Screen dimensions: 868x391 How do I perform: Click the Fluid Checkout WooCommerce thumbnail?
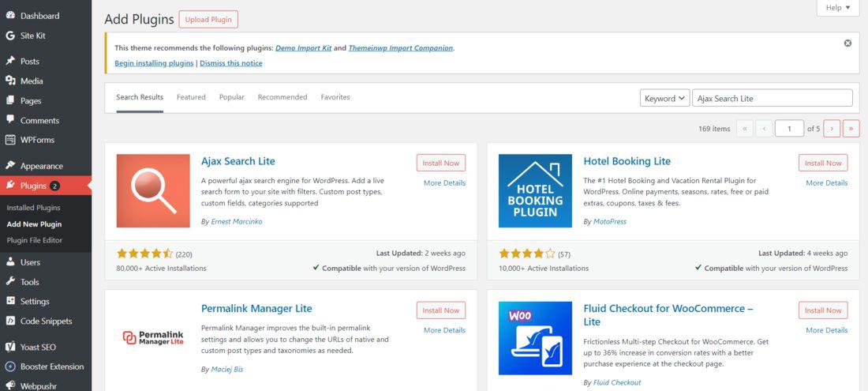click(535, 338)
